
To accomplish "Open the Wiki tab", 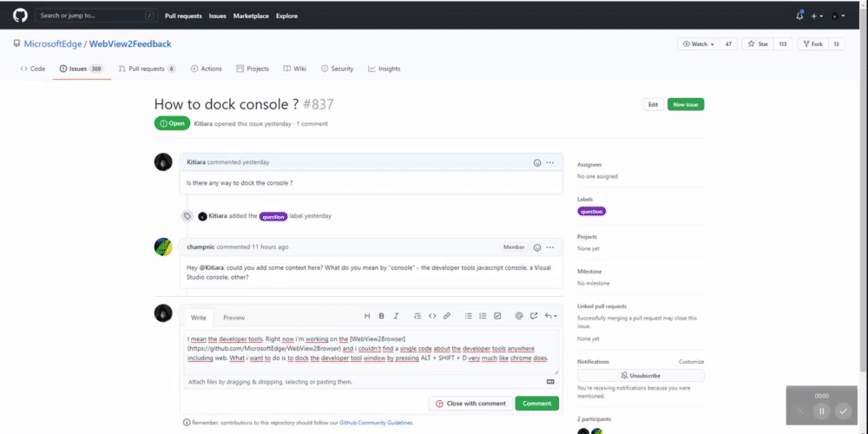I will [294, 69].
